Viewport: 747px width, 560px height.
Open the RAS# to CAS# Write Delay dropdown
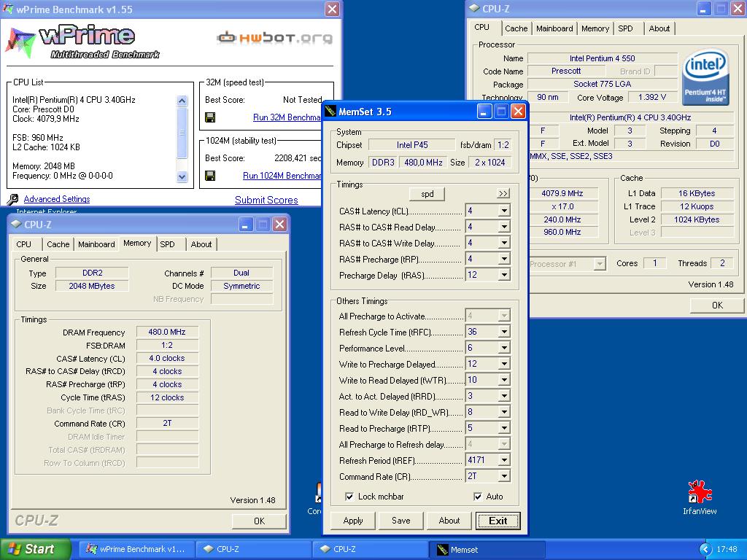tap(504, 243)
